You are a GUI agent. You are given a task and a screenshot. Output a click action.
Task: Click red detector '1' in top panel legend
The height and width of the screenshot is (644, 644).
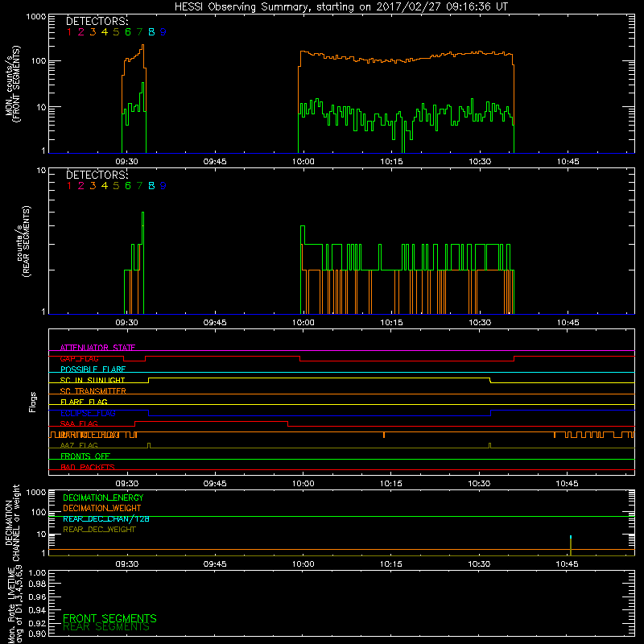pos(69,32)
